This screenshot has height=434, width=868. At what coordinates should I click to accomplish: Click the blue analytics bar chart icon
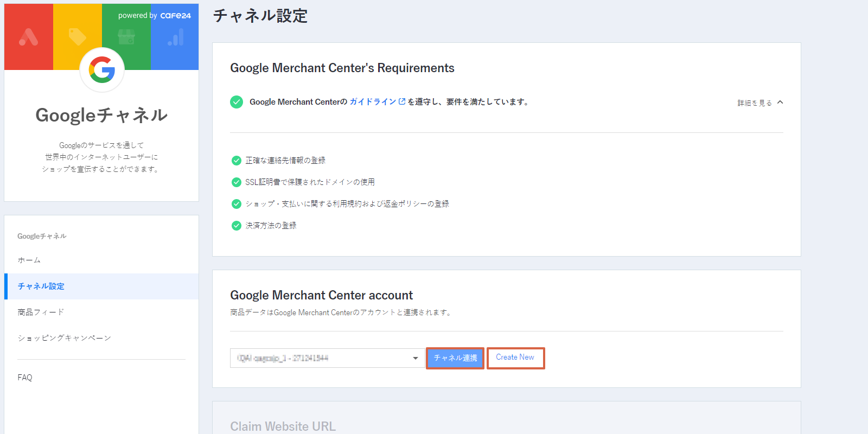point(175,37)
